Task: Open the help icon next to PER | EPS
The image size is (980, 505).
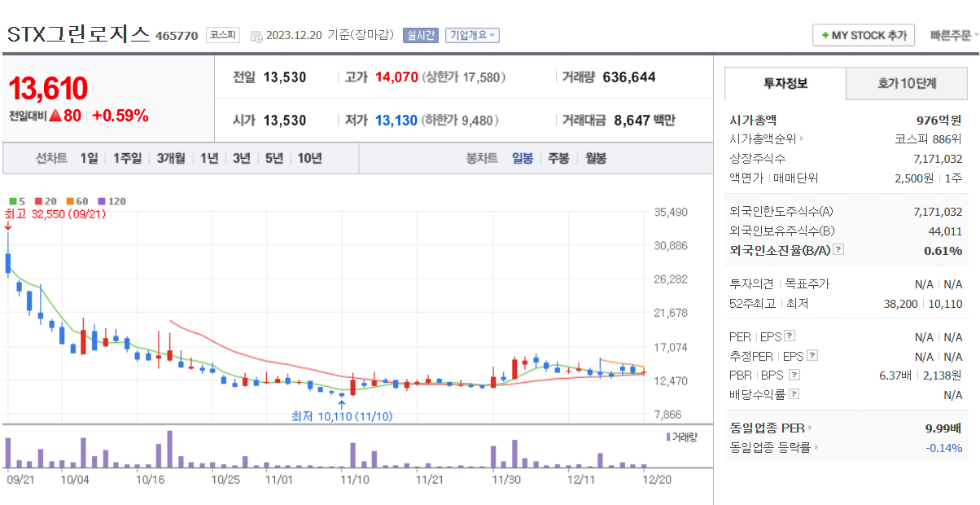Action: tap(790, 336)
